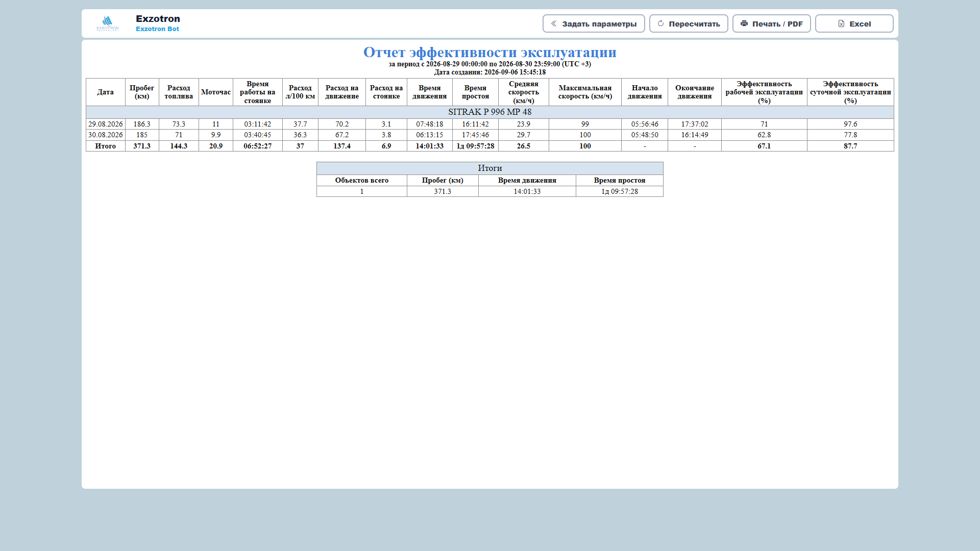Click total fuel value 144.3
This screenshot has height=551, width=980.
(179, 146)
